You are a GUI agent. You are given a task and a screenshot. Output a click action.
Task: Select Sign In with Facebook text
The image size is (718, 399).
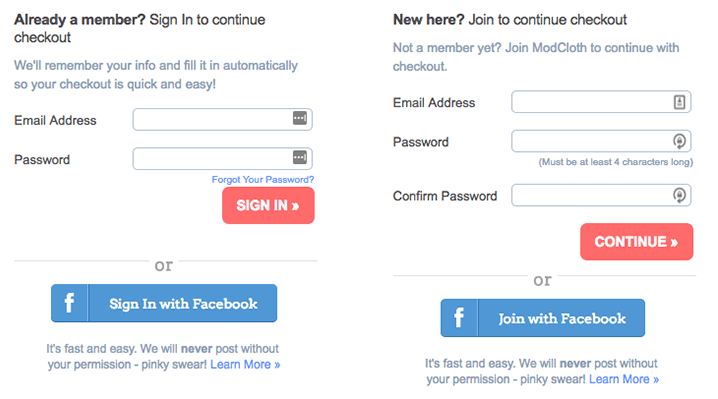[183, 304]
